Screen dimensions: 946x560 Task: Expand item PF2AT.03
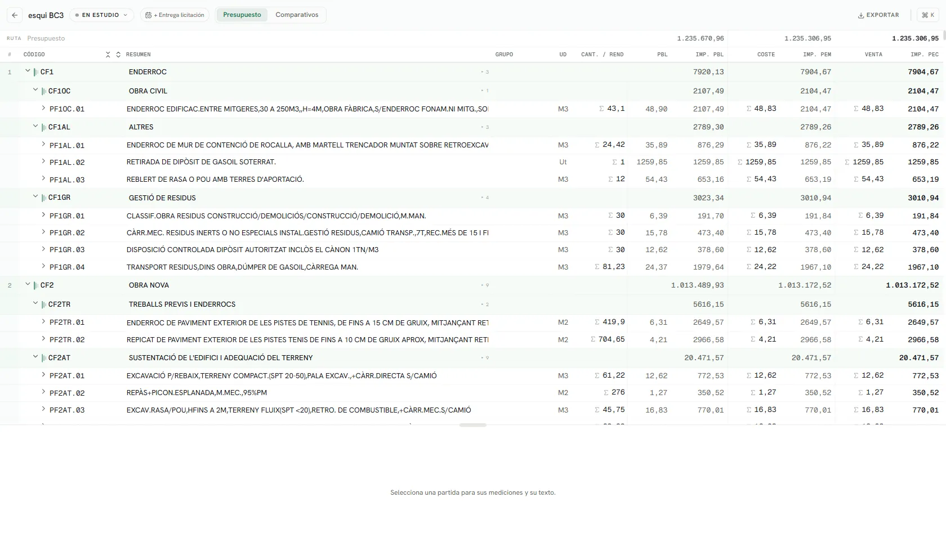click(43, 409)
